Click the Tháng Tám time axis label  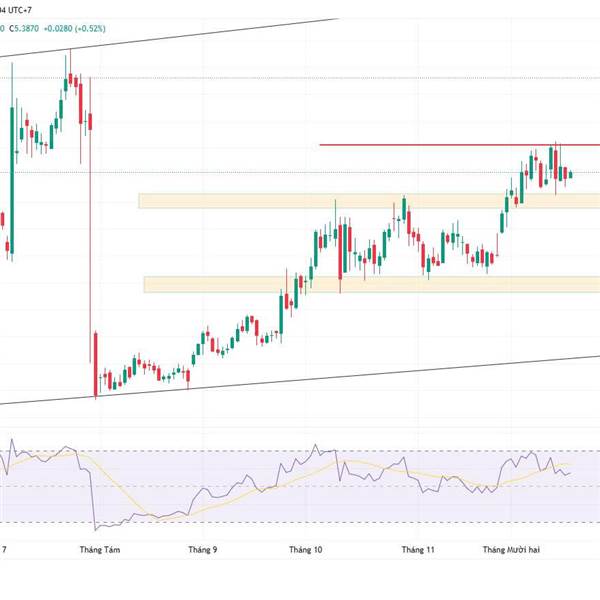(x=100, y=550)
